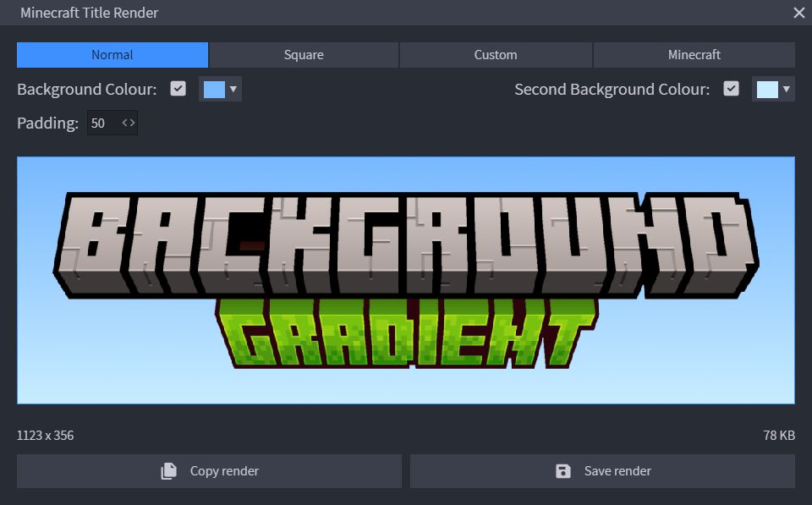Screen dimensions: 812x505
Task: Click the Background Colour swatch
Action: pos(214,89)
